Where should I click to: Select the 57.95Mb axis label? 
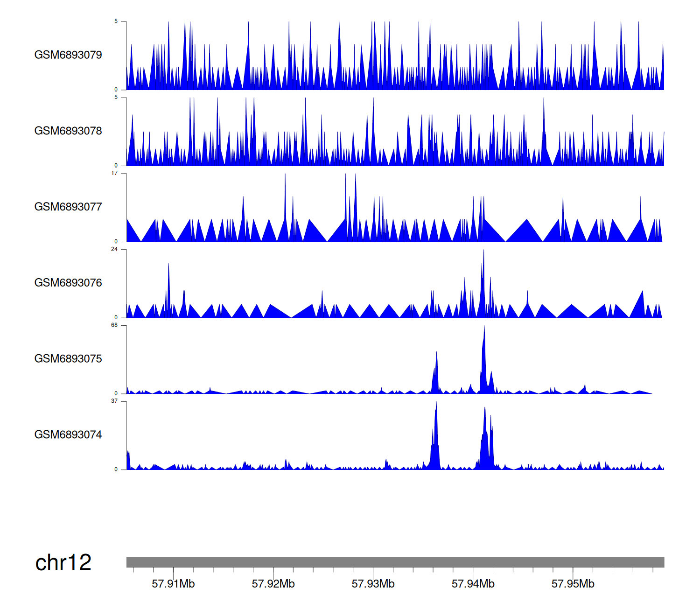click(573, 584)
